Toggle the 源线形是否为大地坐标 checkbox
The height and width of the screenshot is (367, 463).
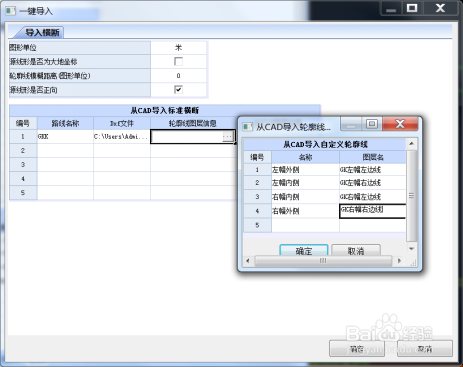point(178,61)
